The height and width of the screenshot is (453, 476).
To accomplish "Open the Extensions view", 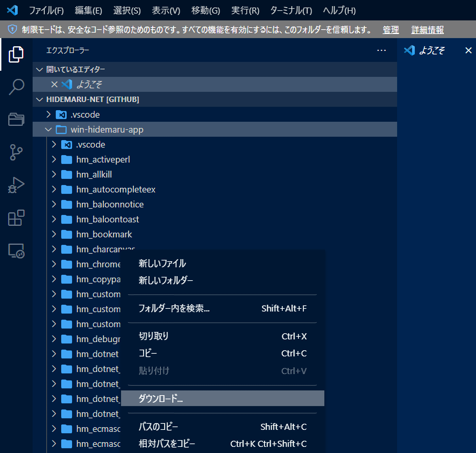I will point(16,218).
